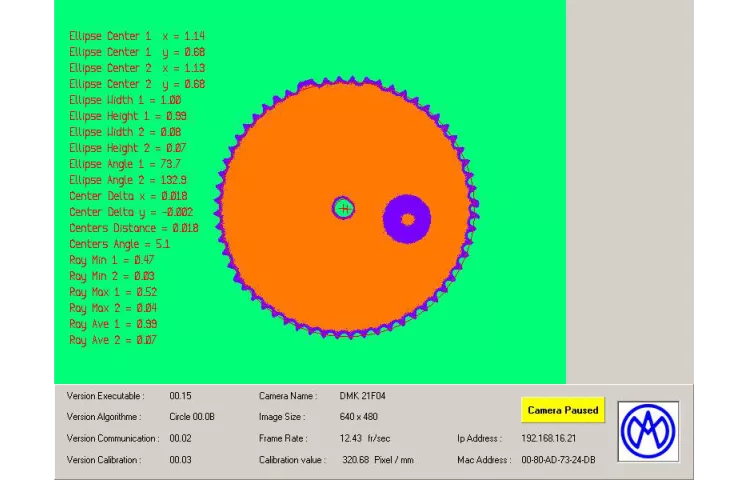Click the Ellipse Angle 2 value line
Image resolution: width=750 pixels, height=480 pixels.
pyautogui.click(x=128, y=180)
